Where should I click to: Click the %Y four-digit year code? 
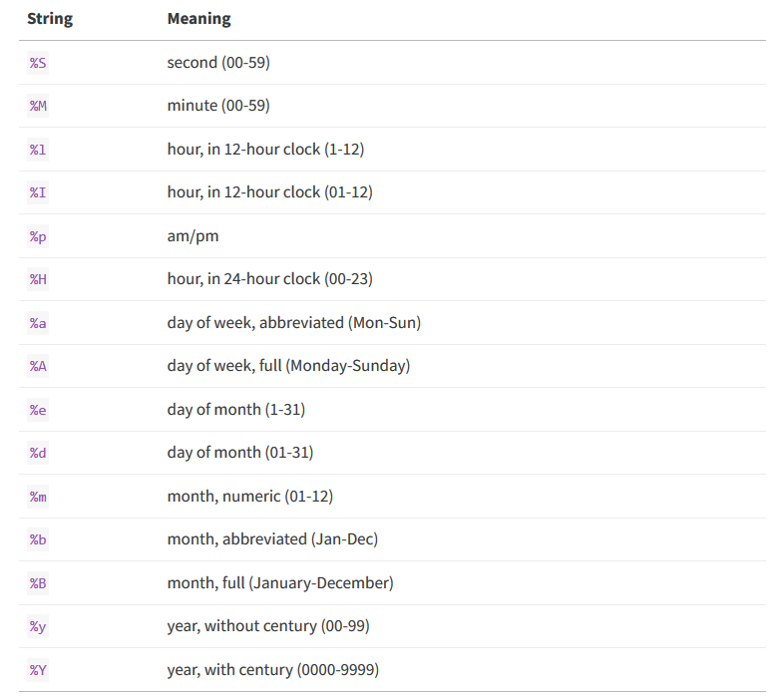coord(38,670)
